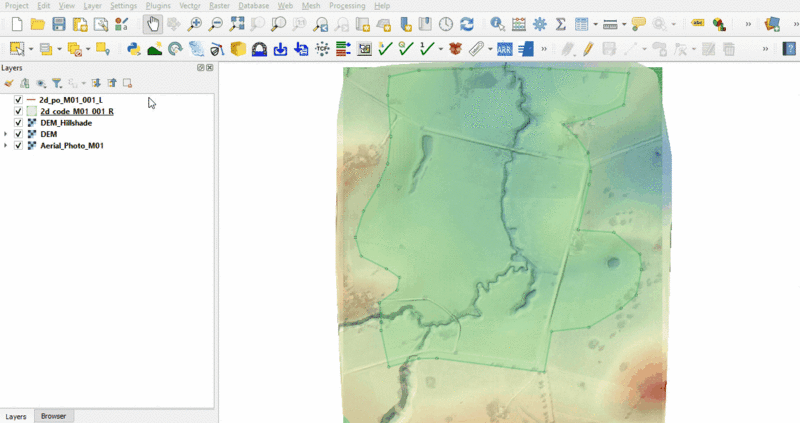Viewport: 800px width, 423px height.
Task: Open the Field Calculator abacus icon
Action: [x=518, y=24]
